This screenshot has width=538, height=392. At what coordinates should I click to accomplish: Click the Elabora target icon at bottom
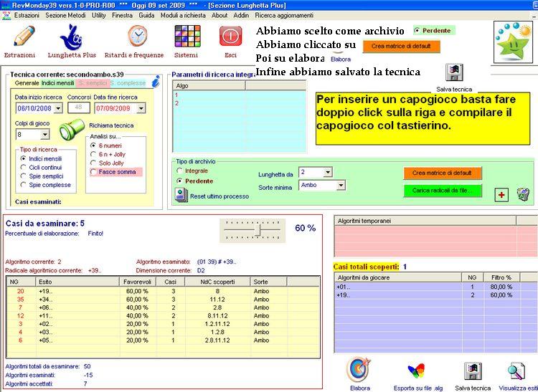pyautogui.click(x=359, y=369)
